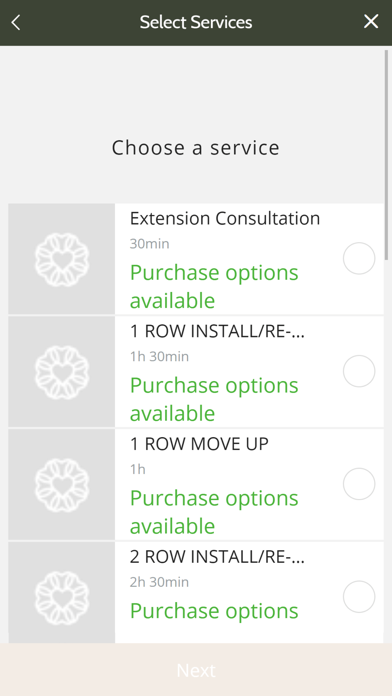
Task: Pick the 2 ROW INSTALL/RE- radio option
Action: [x=359, y=597]
